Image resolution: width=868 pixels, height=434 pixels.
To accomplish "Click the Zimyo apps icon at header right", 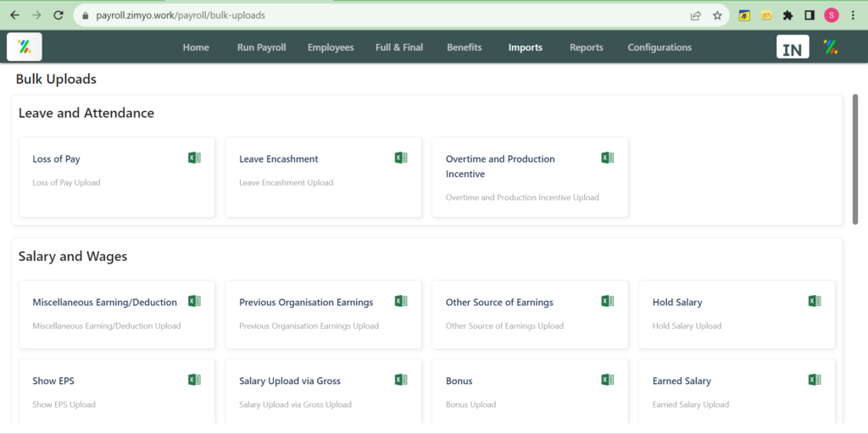I will 831,47.
